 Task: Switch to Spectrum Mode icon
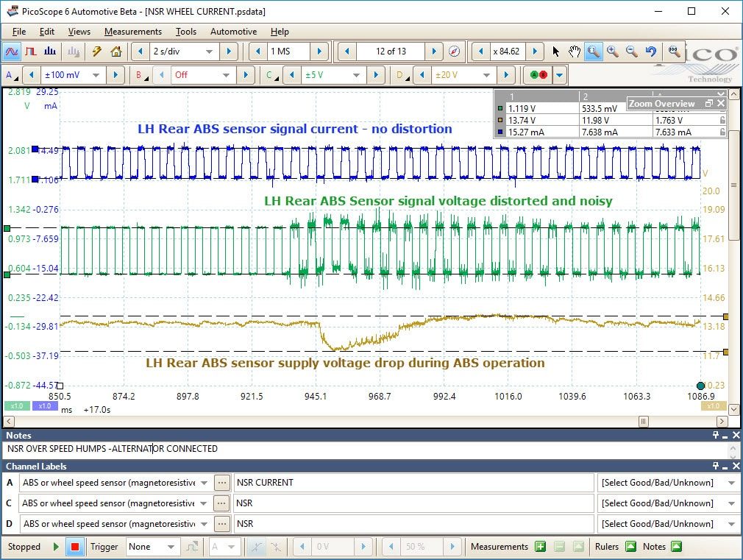pos(50,52)
